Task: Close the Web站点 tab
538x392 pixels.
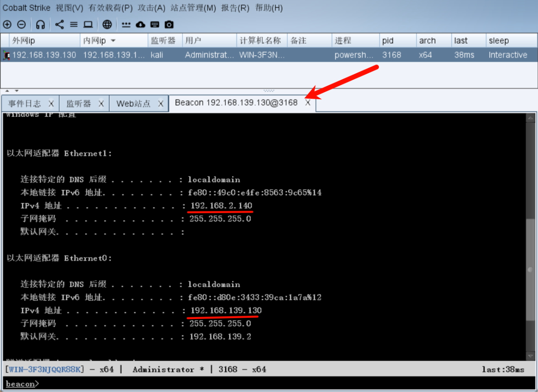Action: 161,104
